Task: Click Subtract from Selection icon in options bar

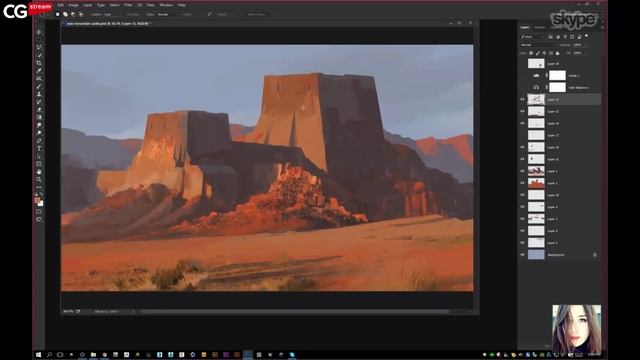Action: click(x=73, y=14)
